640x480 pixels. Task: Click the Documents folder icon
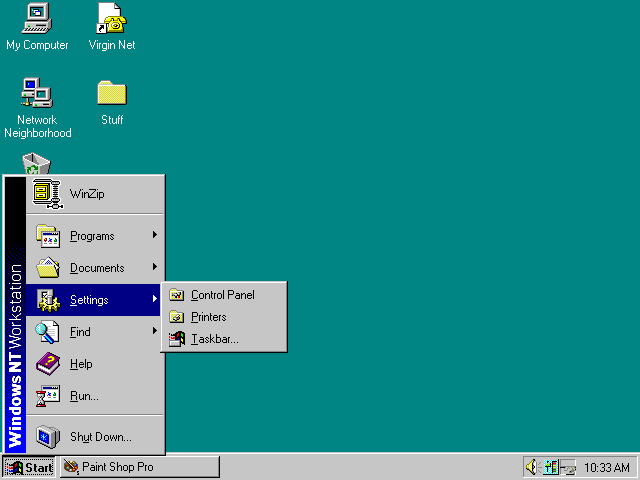[x=48, y=268]
